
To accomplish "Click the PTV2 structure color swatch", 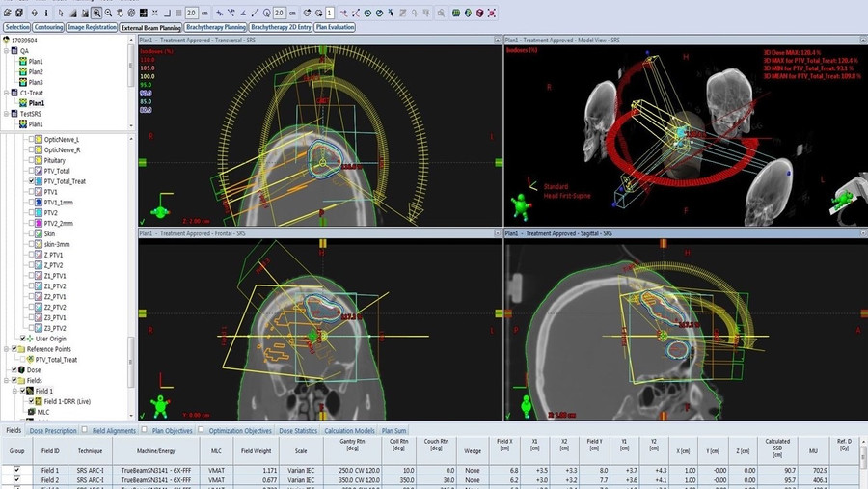I will [38, 213].
